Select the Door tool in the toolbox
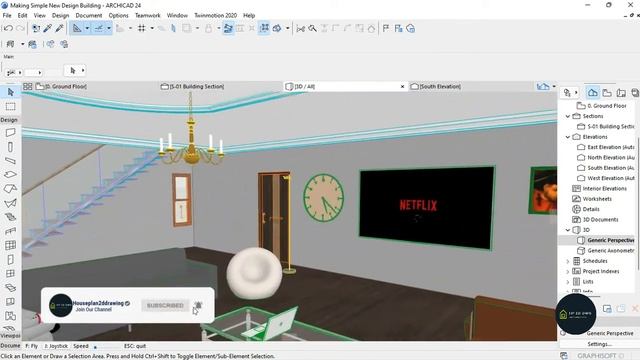The height and width of the screenshot is (360, 640). coord(11,260)
